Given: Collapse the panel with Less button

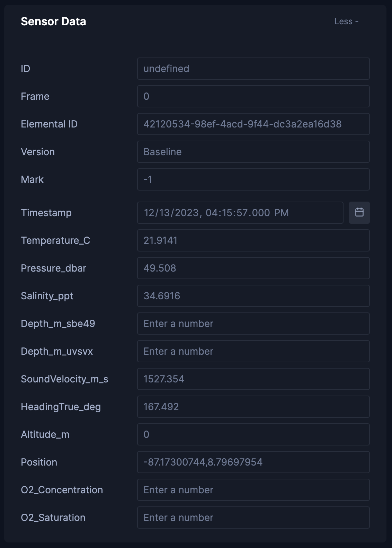Looking at the screenshot, I should [x=346, y=21].
